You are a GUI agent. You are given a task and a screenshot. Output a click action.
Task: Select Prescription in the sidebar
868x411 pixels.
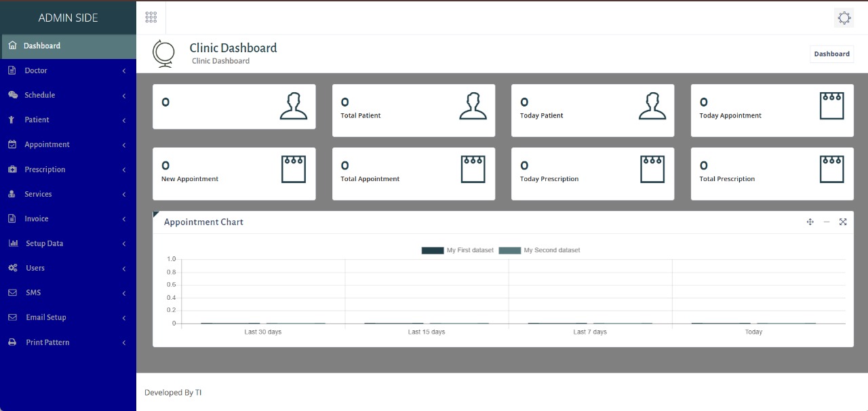pyautogui.click(x=45, y=170)
